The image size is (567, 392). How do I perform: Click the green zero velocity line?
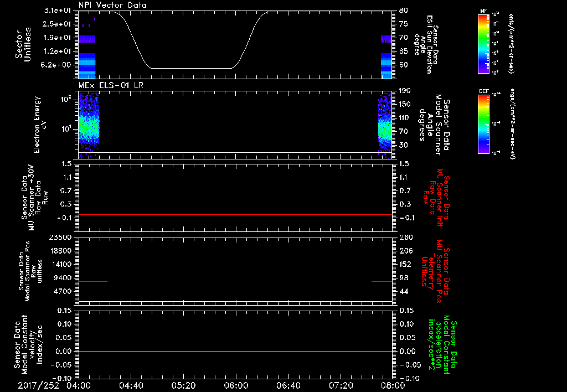[x=235, y=351]
